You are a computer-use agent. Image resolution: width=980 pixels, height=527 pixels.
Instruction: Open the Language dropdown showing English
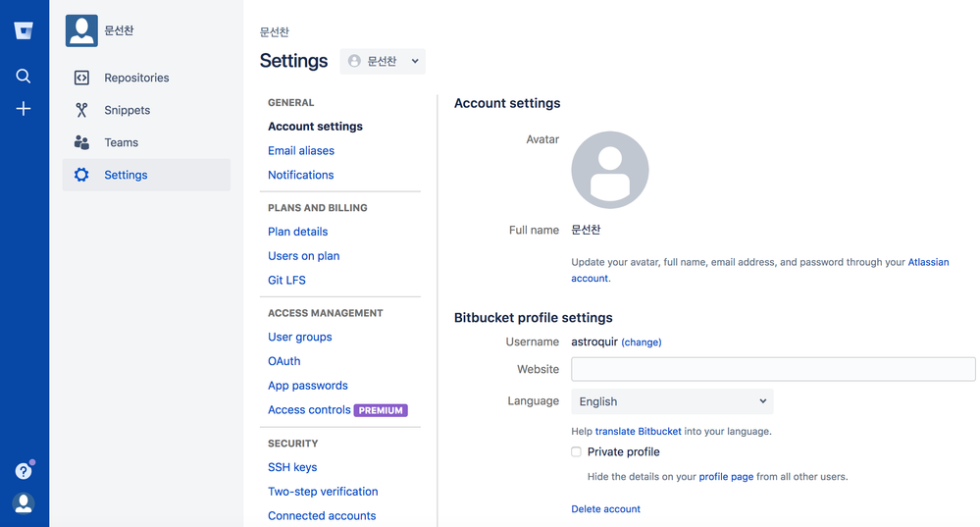tap(672, 401)
